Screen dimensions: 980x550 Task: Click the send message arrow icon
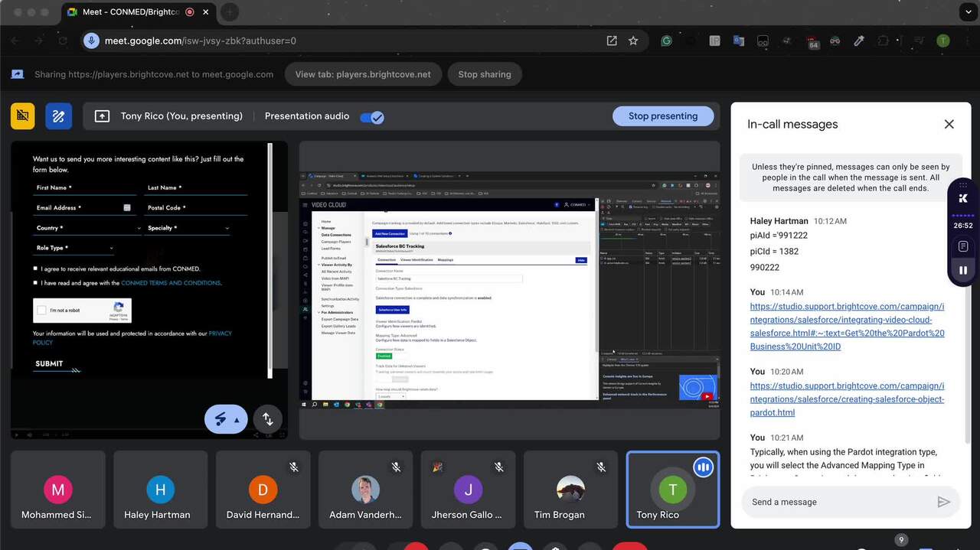point(944,502)
